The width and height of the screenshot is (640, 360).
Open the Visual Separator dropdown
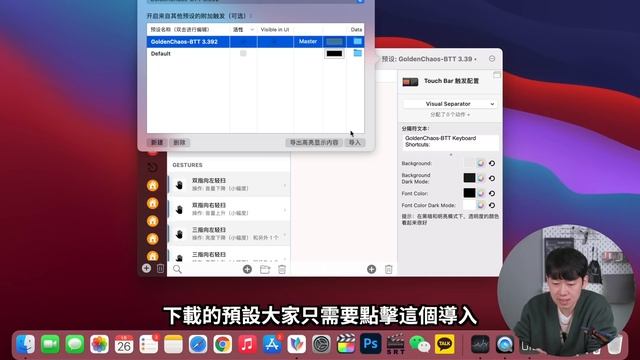point(450,104)
